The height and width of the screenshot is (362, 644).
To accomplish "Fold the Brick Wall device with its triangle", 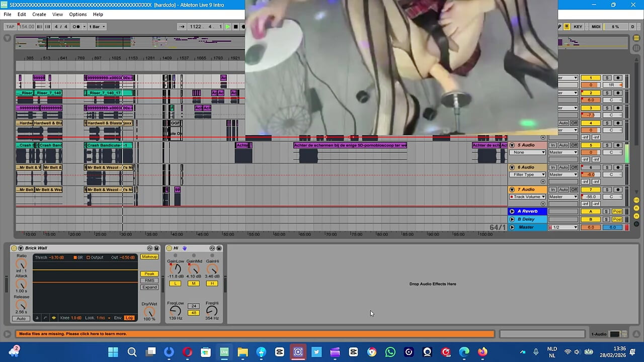I will pos(21,248).
